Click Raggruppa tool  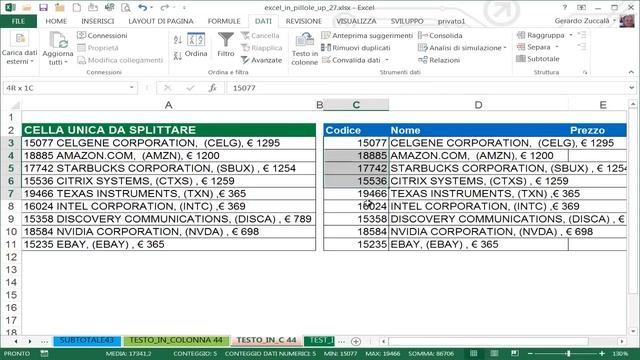541,35
